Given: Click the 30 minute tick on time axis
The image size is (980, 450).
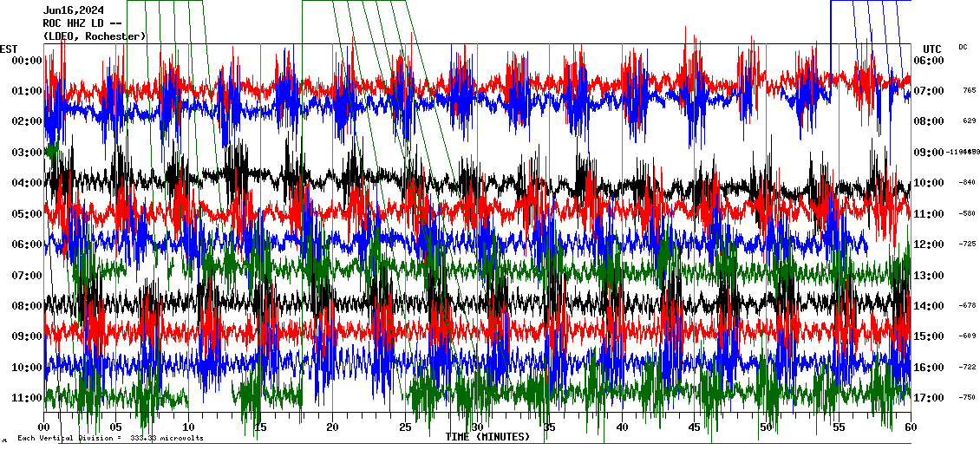Looking at the screenshot, I should pos(477,427).
